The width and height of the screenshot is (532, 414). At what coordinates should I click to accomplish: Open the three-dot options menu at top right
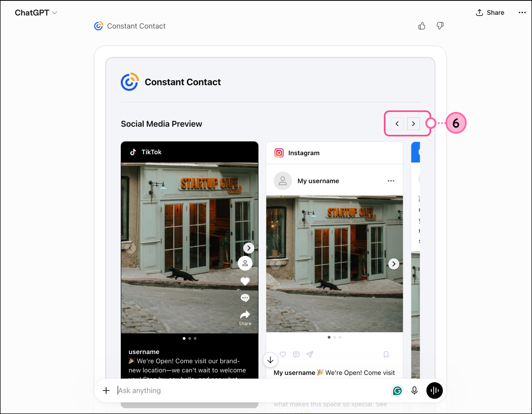coord(522,12)
